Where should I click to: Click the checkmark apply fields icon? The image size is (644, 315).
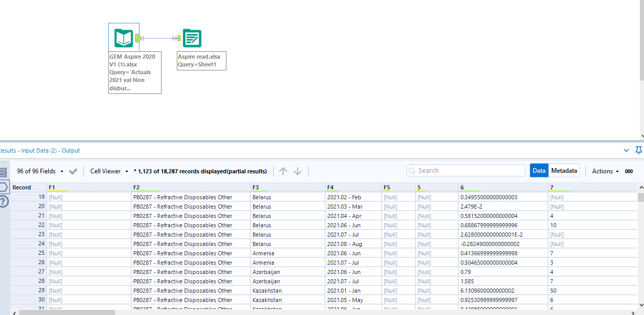[73, 171]
